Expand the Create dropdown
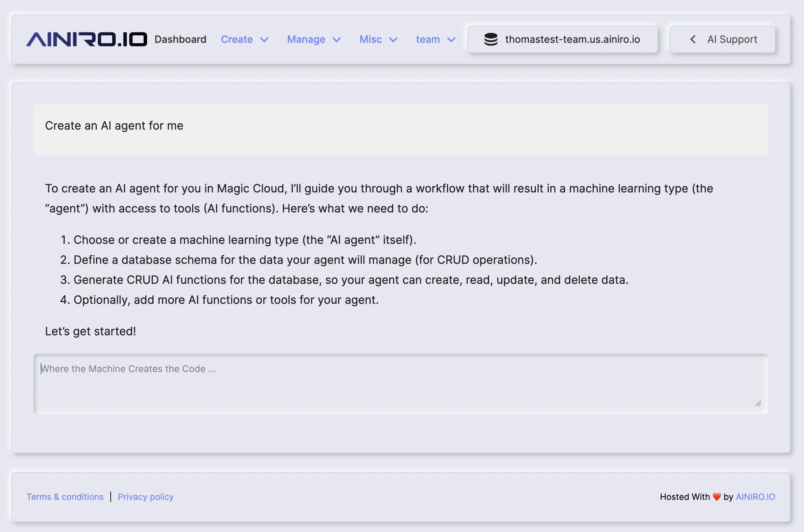The width and height of the screenshot is (804, 532). click(x=237, y=39)
